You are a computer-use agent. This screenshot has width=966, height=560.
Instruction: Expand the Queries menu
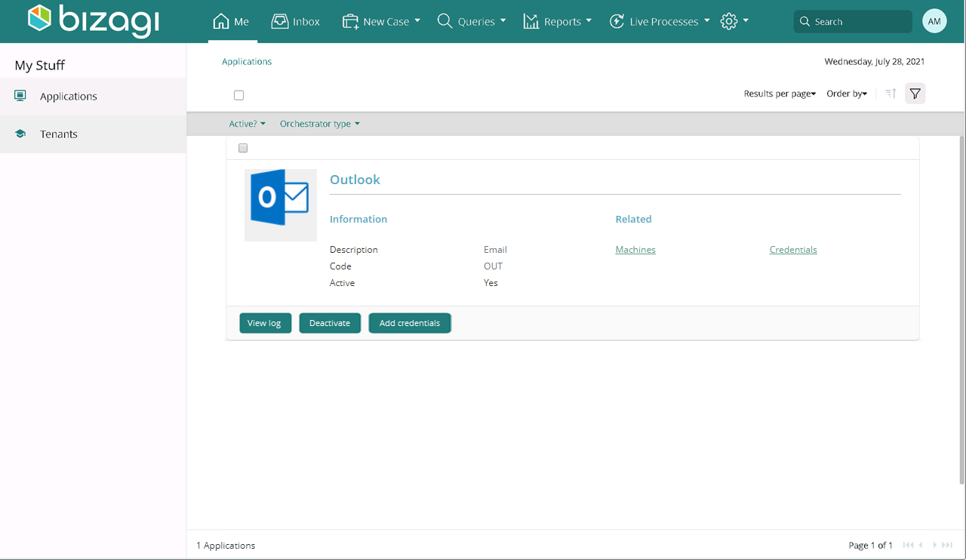click(x=472, y=21)
